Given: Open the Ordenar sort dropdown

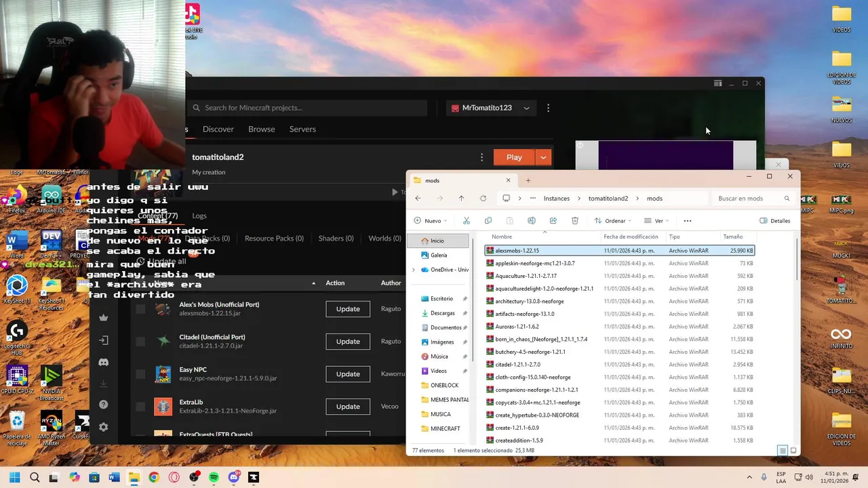Looking at the screenshot, I should click(612, 220).
